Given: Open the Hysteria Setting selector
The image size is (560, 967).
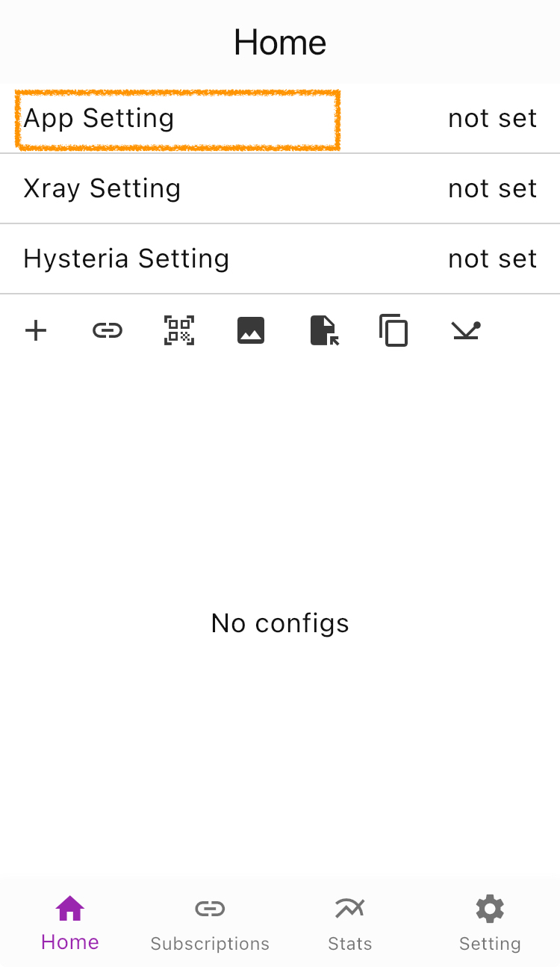Looking at the screenshot, I should (x=280, y=259).
